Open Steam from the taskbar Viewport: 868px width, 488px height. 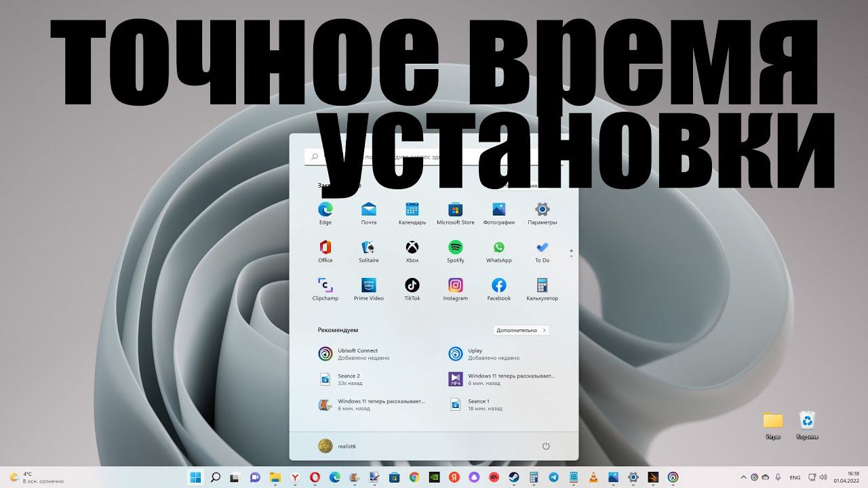(x=514, y=477)
